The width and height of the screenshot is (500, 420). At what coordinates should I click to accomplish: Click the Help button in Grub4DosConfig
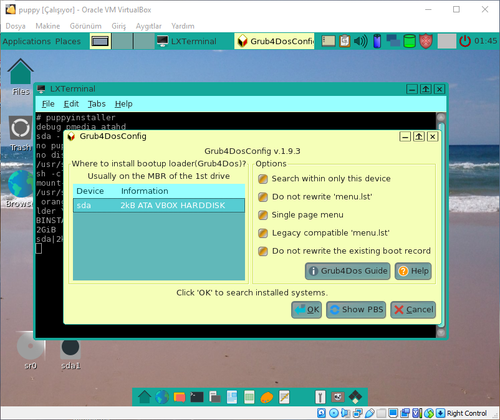point(413,271)
